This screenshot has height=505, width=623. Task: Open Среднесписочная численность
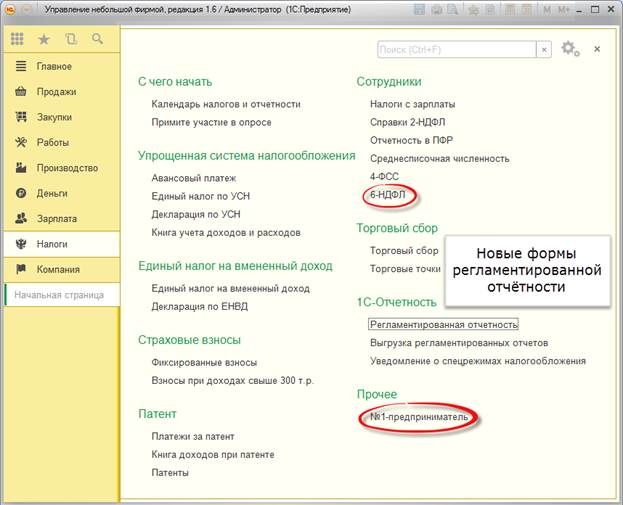point(439,159)
